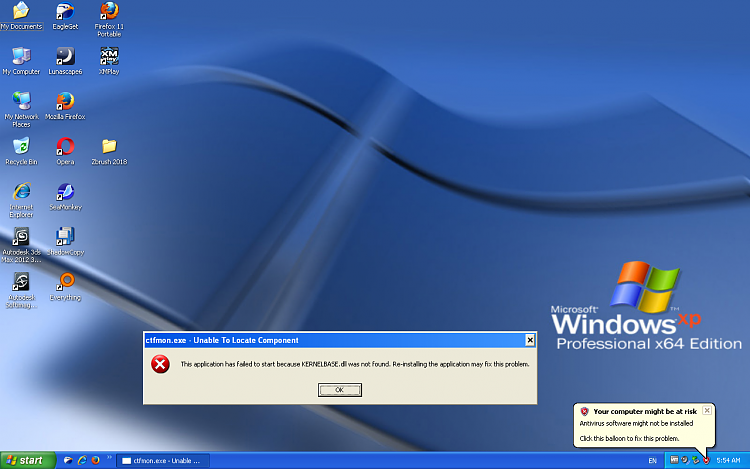Launch SeaMonkey from the Quick Launch bar
The width and height of the screenshot is (750, 469).
(x=68, y=460)
